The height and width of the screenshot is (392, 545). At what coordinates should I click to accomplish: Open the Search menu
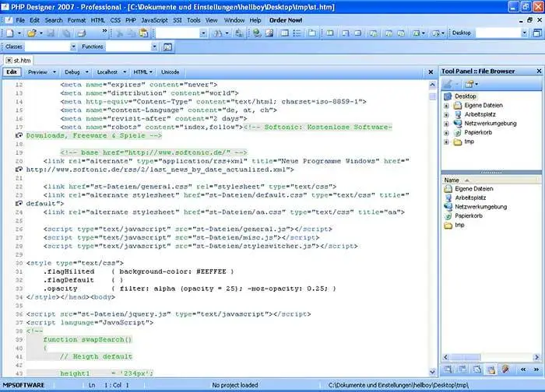(x=54, y=20)
